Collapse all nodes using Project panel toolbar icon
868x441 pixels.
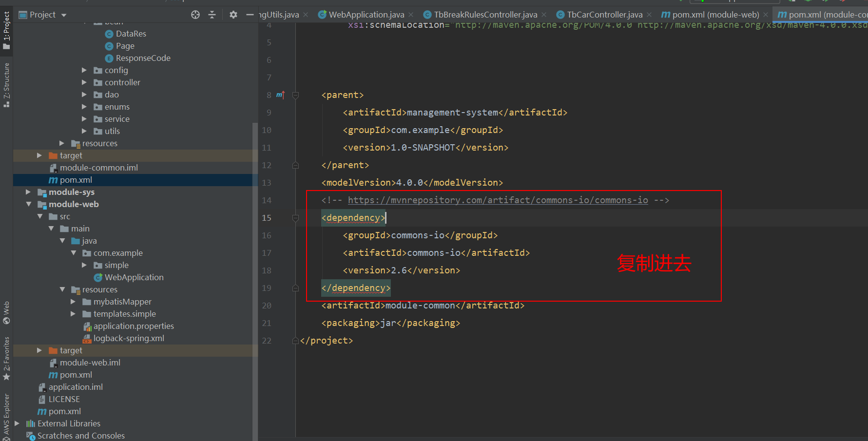click(x=212, y=15)
